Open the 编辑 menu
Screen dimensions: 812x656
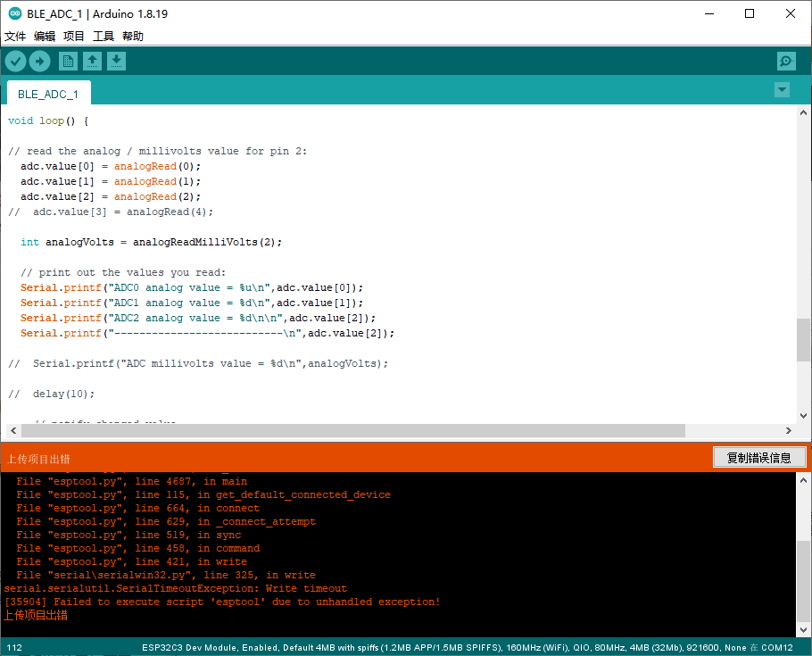[45, 37]
